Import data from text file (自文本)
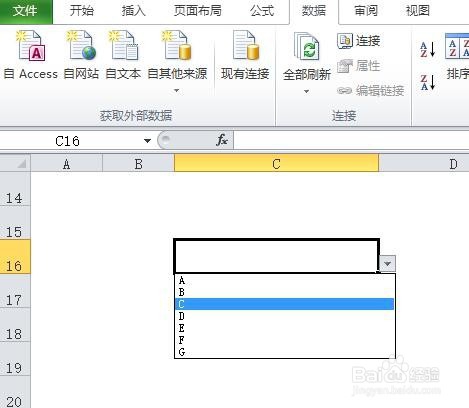469x408 pixels. pyautogui.click(x=123, y=55)
